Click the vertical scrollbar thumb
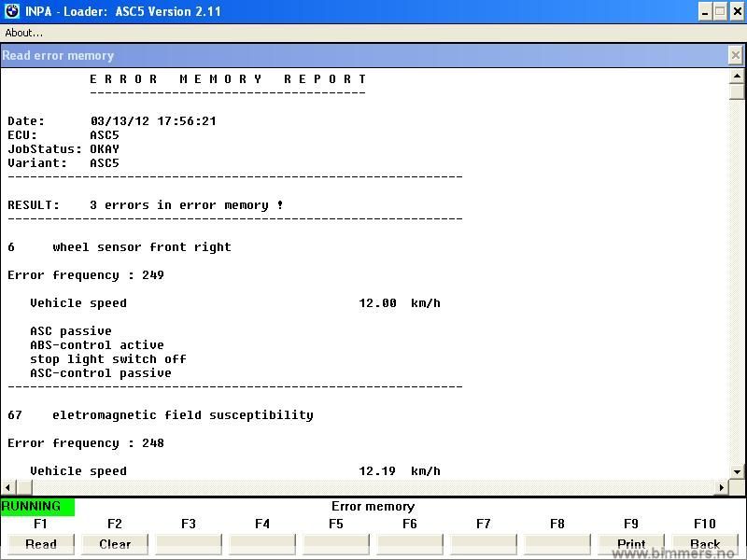This screenshot has height=560, width=747. coord(737,91)
